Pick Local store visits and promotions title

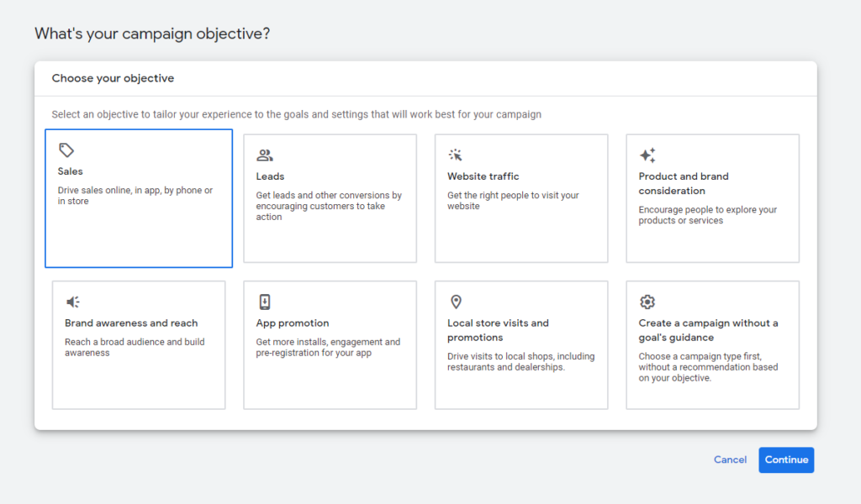coord(498,330)
